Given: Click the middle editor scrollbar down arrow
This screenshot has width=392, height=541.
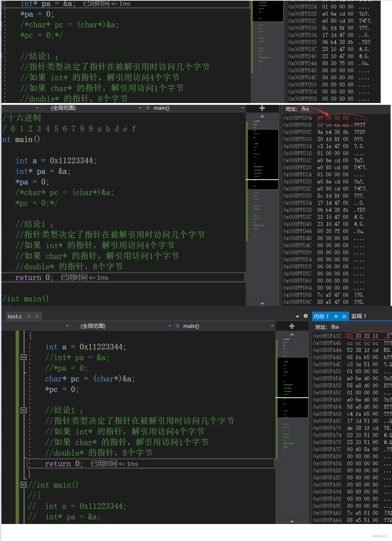Looking at the screenshot, I should pyautogui.click(x=262, y=303).
